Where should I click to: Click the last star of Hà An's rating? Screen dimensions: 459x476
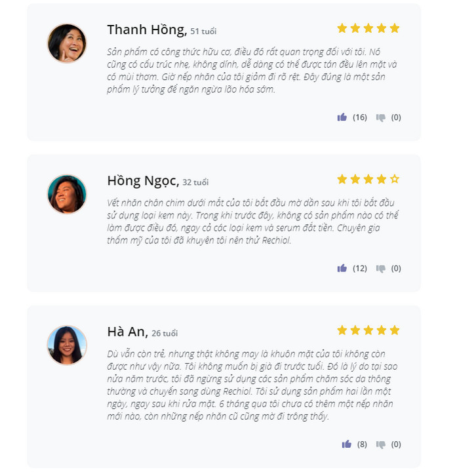pyautogui.click(x=394, y=330)
